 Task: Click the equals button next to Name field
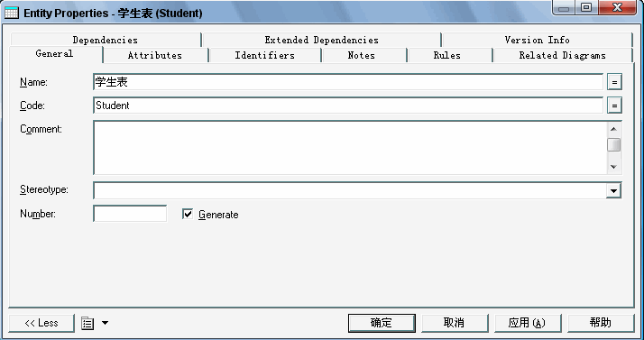tap(614, 82)
